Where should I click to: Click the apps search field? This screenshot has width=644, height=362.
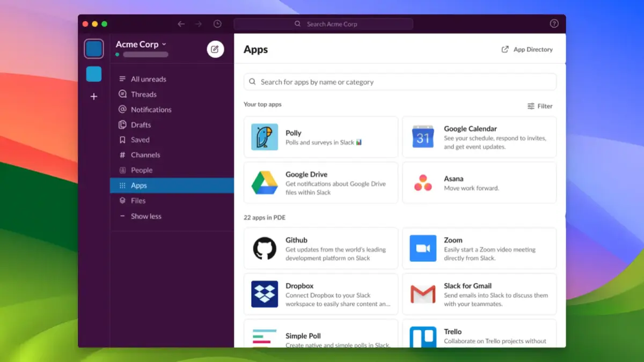pos(399,82)
